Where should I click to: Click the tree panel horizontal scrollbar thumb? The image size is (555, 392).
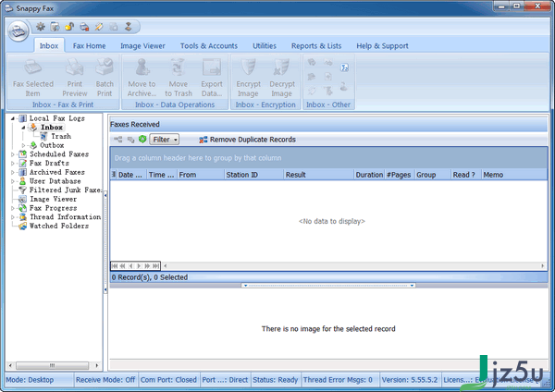[x=52, y=365]
